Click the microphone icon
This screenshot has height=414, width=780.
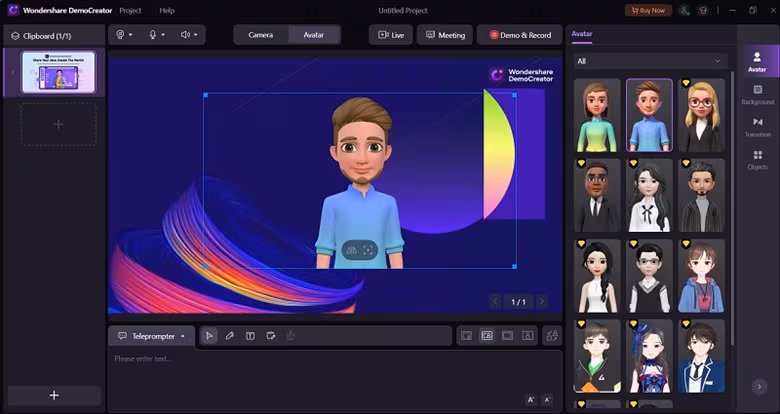[153, 35]
